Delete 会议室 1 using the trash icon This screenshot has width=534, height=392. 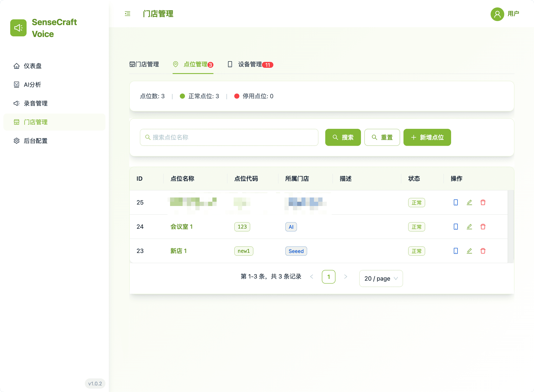tap(483, 227)
